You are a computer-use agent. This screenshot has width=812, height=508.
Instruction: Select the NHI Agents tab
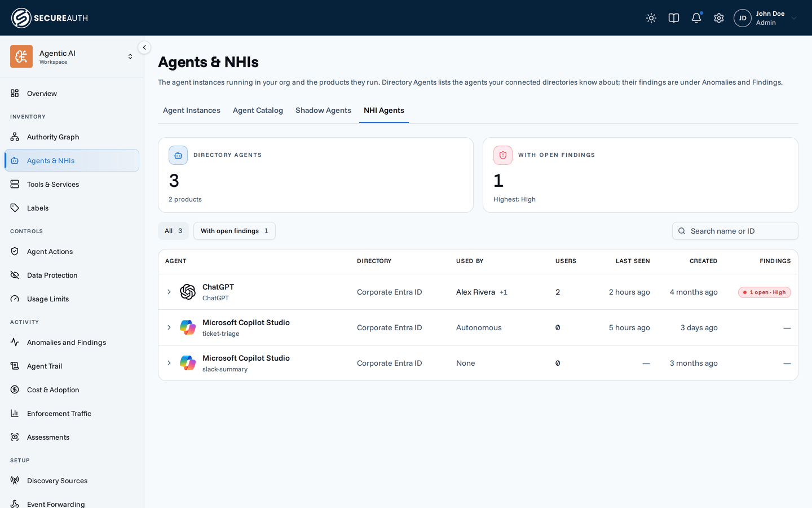click(384, 111)
